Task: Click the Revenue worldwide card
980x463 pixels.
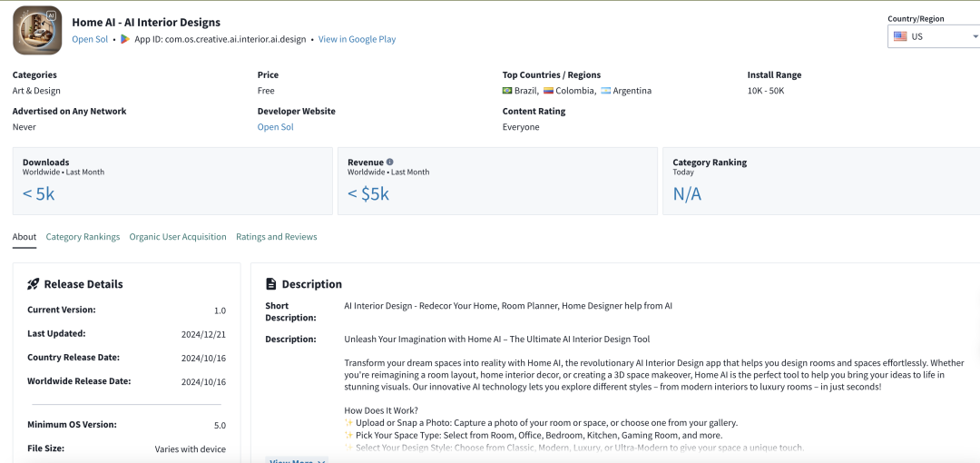Action: (497, 181)
